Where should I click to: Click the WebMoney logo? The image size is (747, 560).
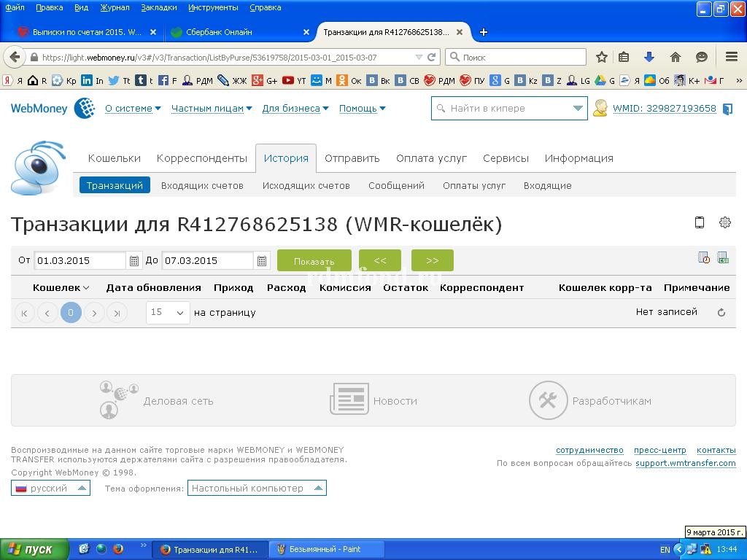coord(53,108)
